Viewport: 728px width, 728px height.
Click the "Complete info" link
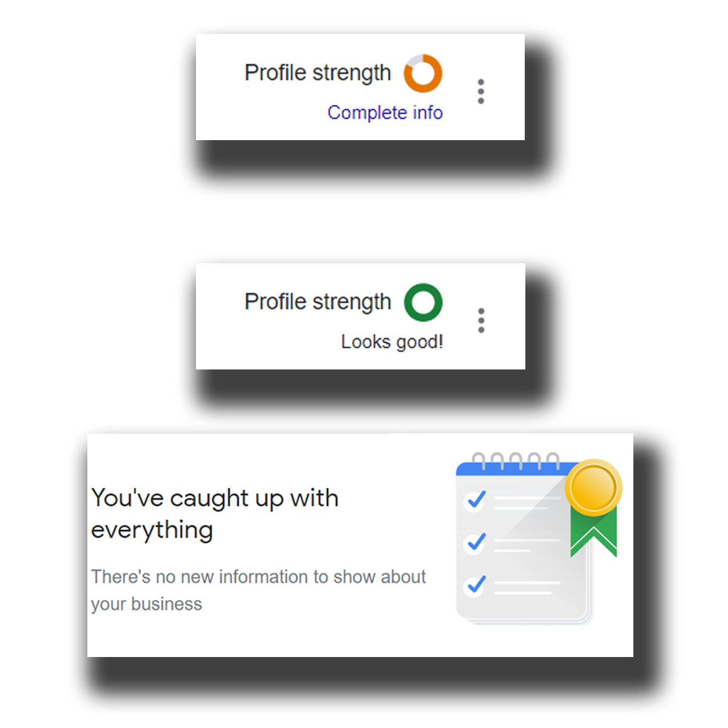click(385, 113)
